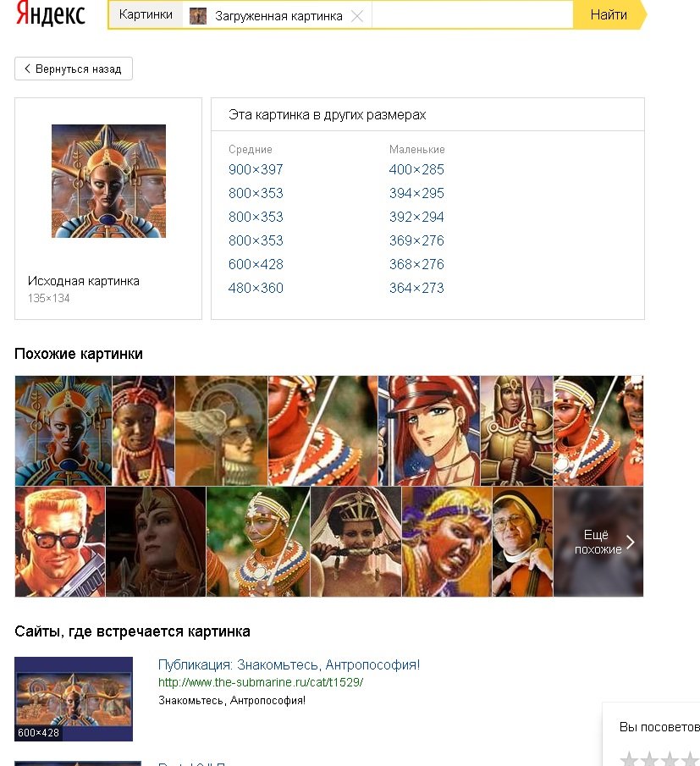
Task: Open the Публикация: Знакомьтесь, Антропософия! link
Action: coord(289,665)
